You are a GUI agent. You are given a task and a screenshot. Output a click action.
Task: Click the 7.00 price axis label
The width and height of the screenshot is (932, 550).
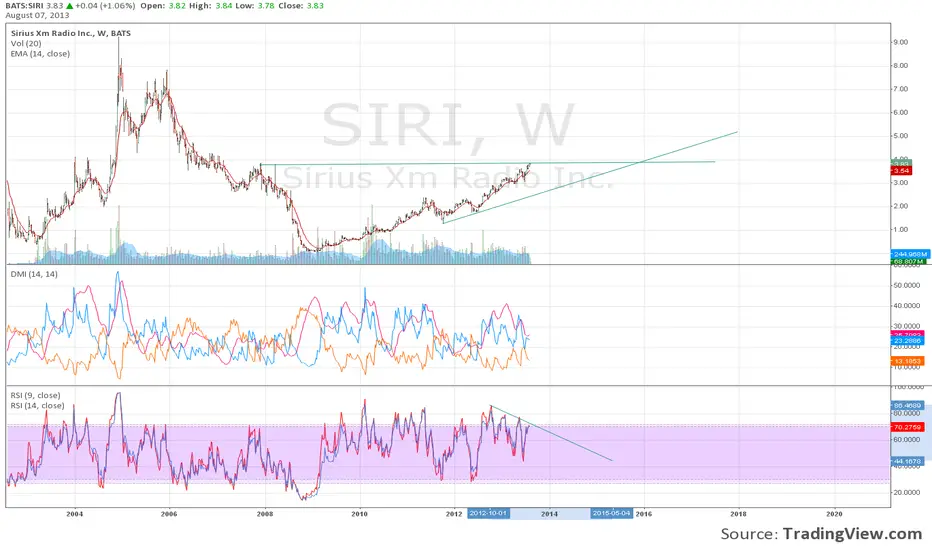[900, 89]
